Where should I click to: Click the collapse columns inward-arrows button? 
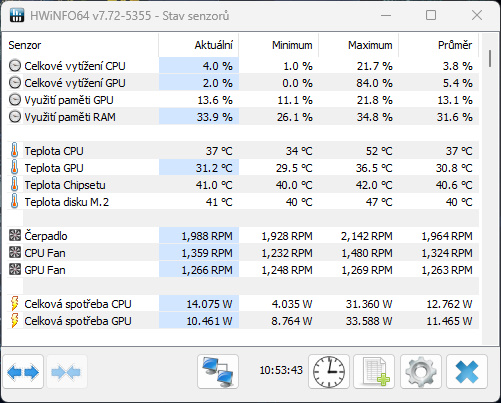[x=67, y=371]
